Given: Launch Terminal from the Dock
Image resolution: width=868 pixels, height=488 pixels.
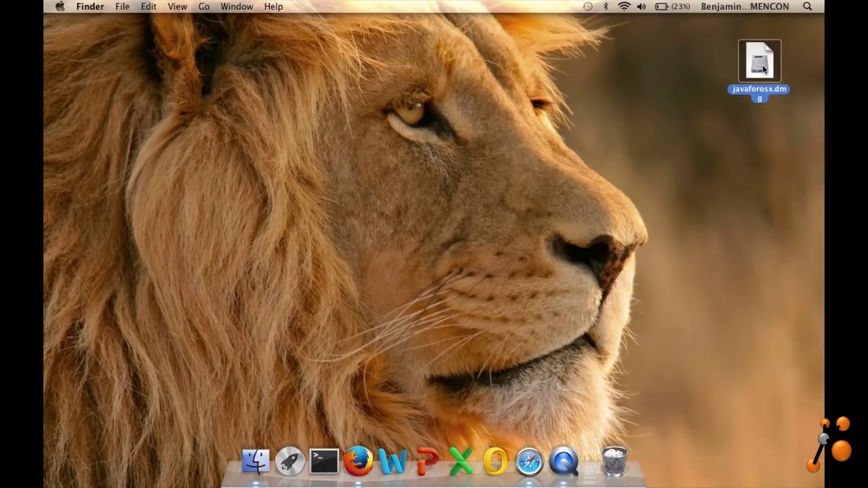Looking at the screenshot, I should [324, 462].
